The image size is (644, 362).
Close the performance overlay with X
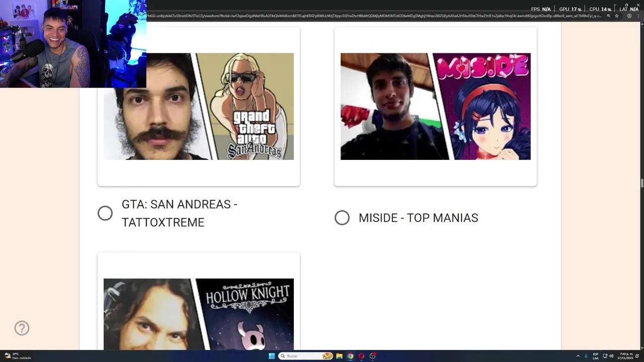click(x=638, y=5)
